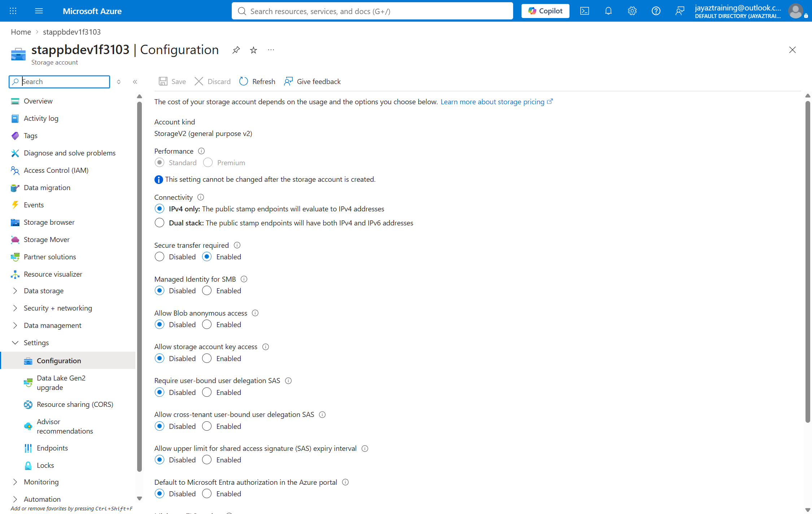
Task: Open the Azure portal app launcher grid
Action: (13, 11)
